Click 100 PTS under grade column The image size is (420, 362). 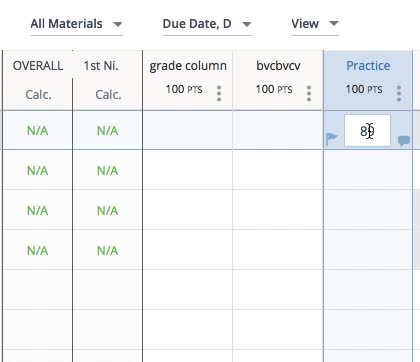[x=184, y=89]
